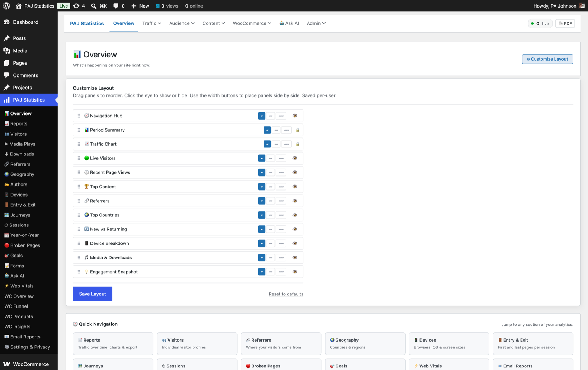Expand the Traffic dropdown menu

pos(152,23)
